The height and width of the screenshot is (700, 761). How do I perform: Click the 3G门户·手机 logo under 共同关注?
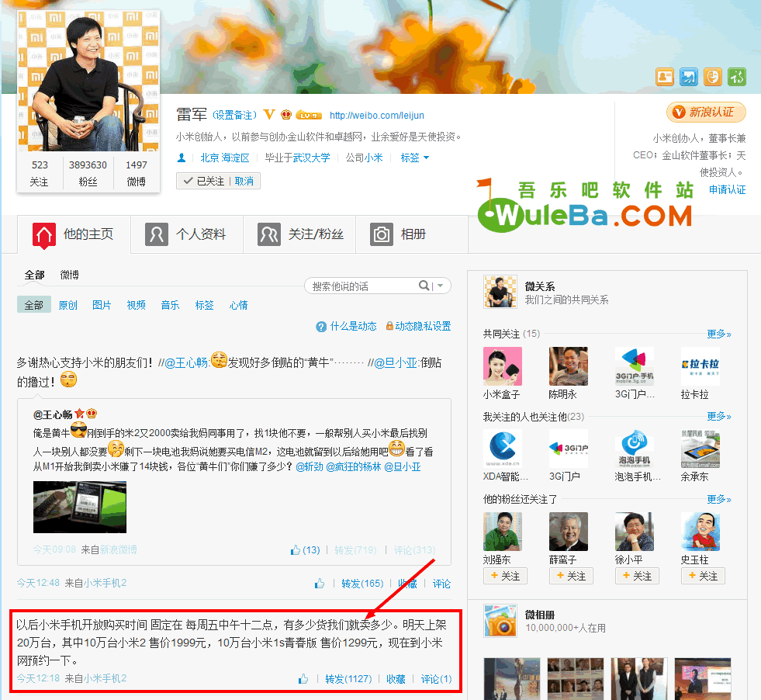click(x=634, y=366)
